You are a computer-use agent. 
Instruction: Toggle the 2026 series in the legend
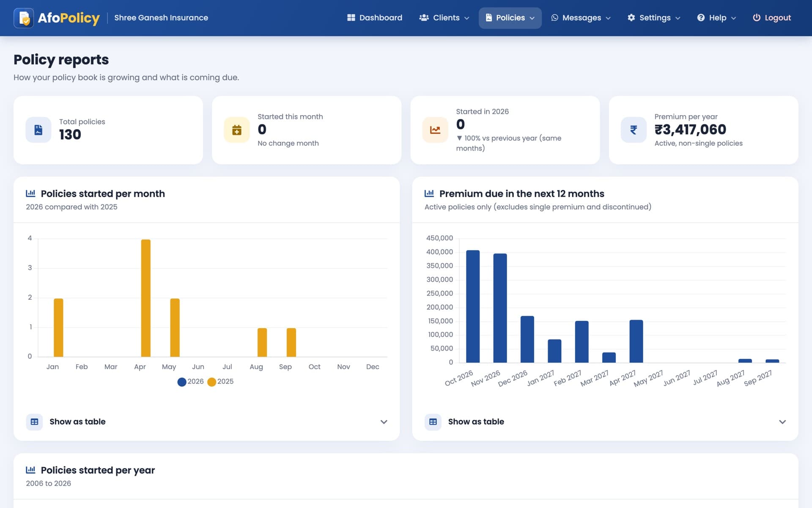(191, 382)
